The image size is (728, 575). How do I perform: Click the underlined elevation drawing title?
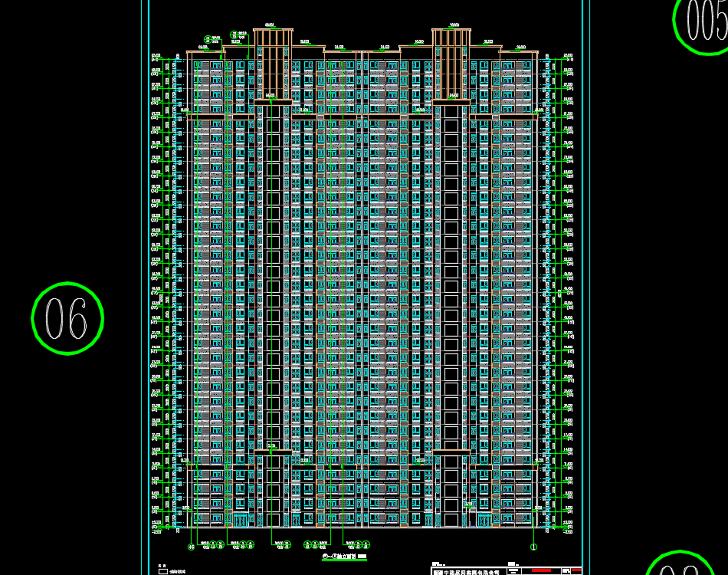[x=344, y=557]
